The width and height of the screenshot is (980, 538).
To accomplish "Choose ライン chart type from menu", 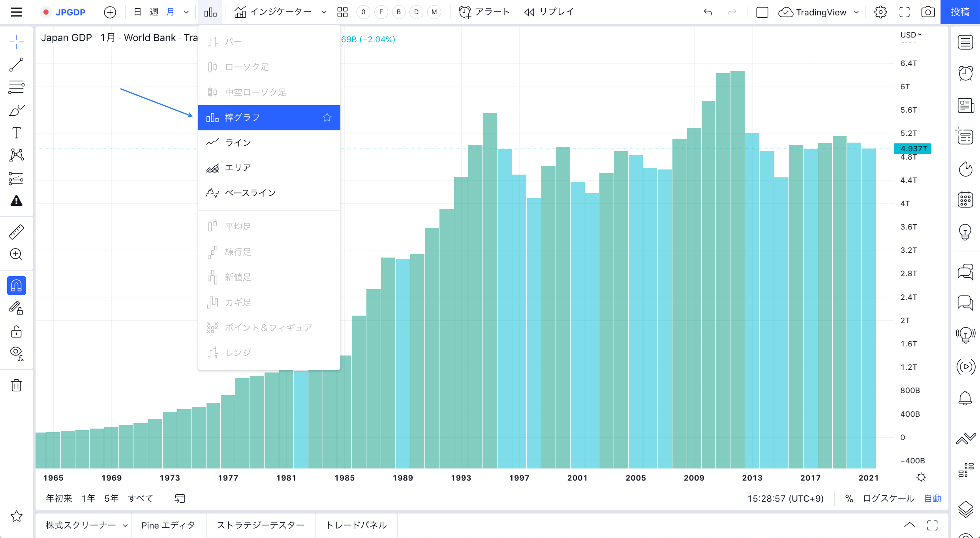I will coord(238,143).
